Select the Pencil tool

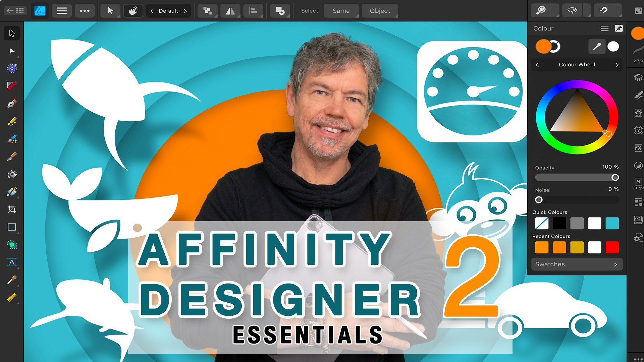(x=12, y=121)
